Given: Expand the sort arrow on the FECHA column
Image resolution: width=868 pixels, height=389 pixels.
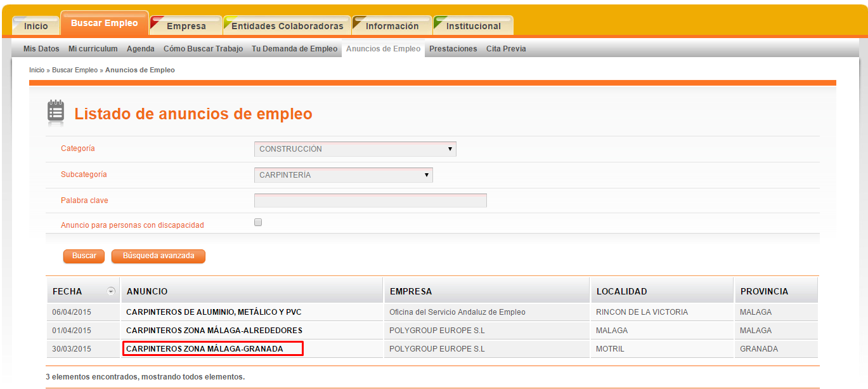Looking at the screenshot, I should point(110,290).
